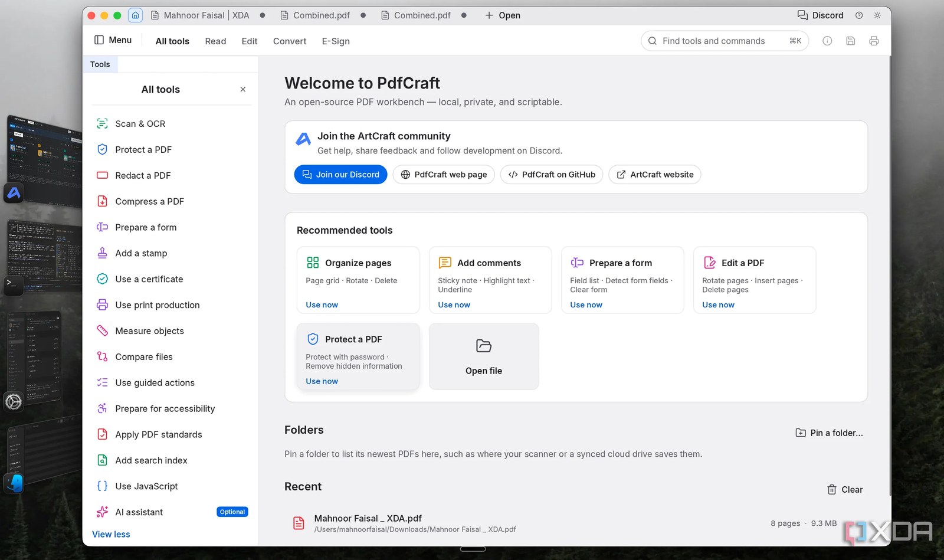Open Use a certificate tool
This screenshot has width=944, height=560.
click(x=172, y=279)
